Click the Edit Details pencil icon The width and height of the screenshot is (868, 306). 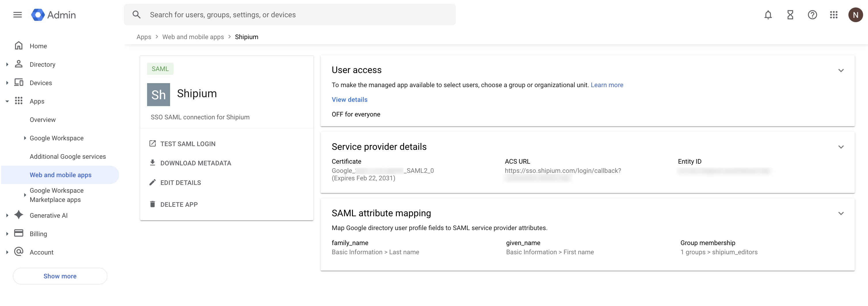point(152,182)
